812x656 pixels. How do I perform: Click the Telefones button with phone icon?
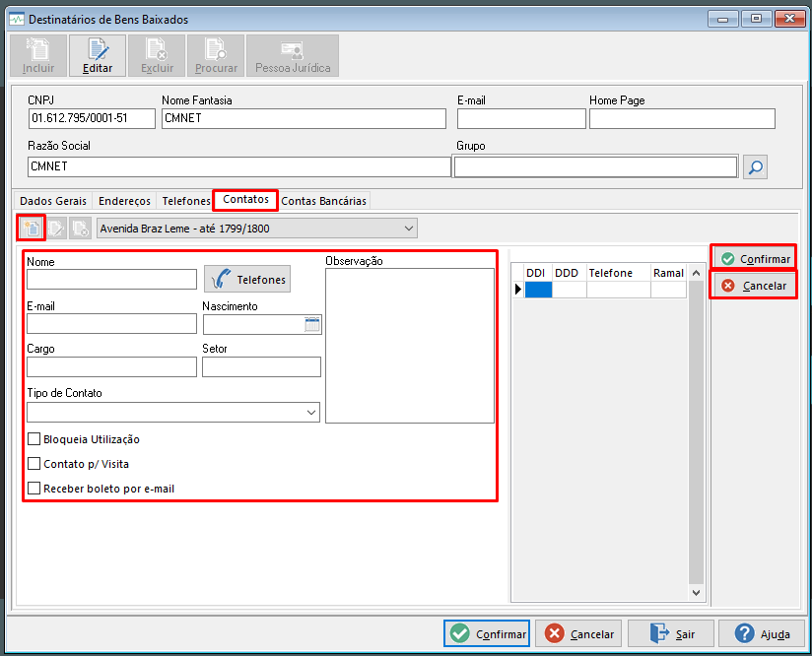tap(247, 279)
